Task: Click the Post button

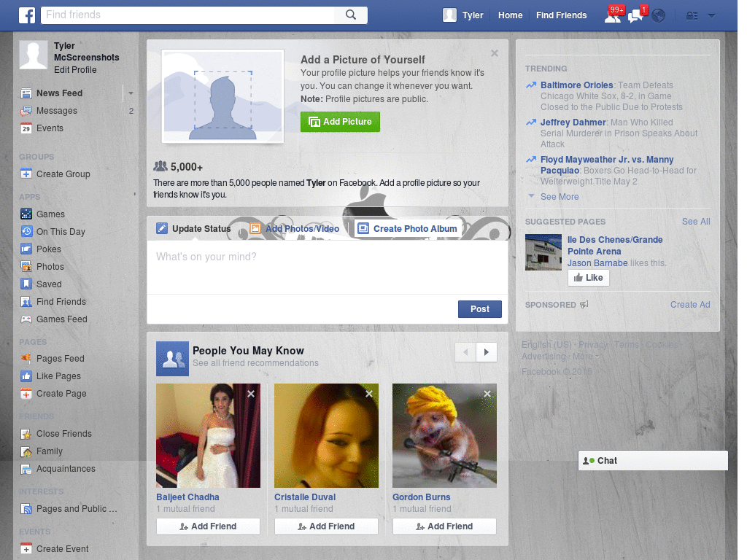Action: point(480,309)
